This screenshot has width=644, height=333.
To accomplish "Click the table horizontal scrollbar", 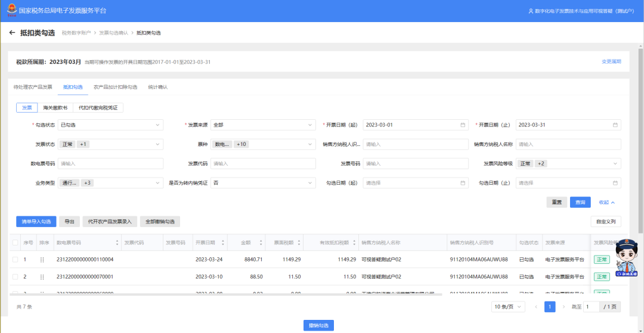I will click(x=225, y=294).
